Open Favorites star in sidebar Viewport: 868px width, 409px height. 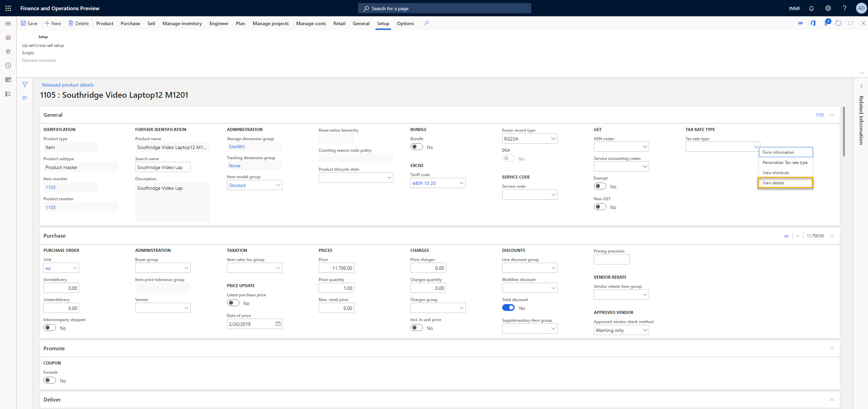8,51
